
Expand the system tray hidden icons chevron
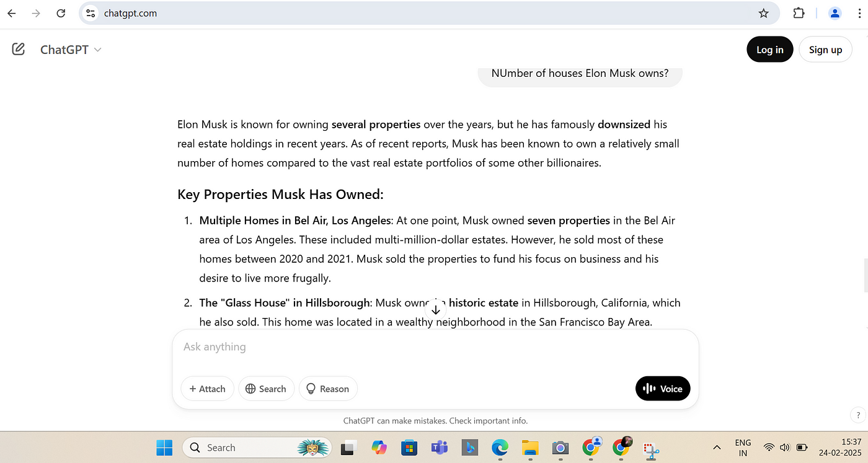[717, 448]
